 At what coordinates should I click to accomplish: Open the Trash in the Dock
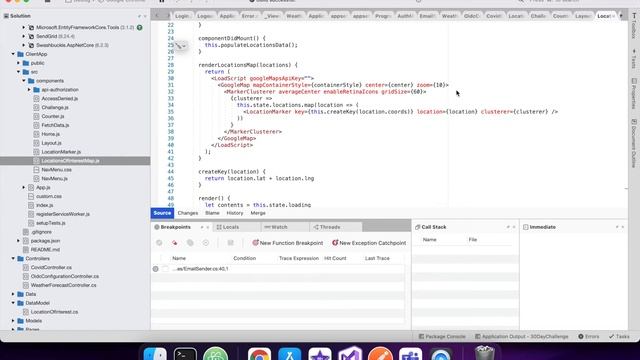(x=484, y=353)
